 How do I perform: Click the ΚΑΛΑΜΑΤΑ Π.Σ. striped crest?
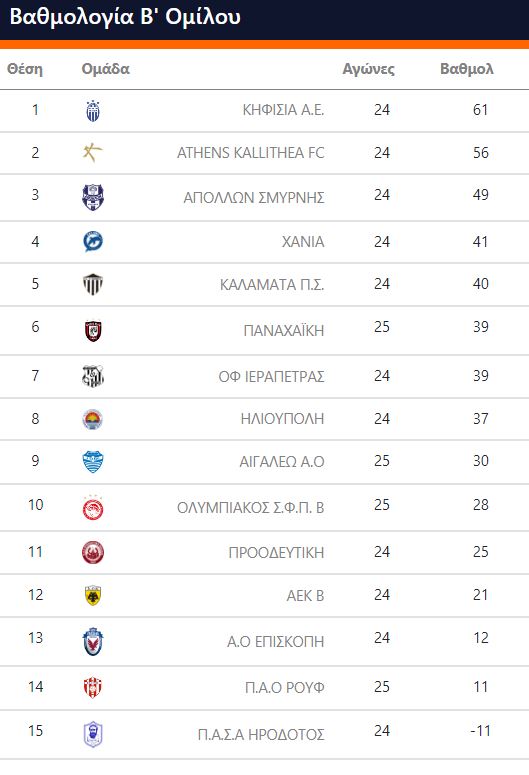point(93,285)
